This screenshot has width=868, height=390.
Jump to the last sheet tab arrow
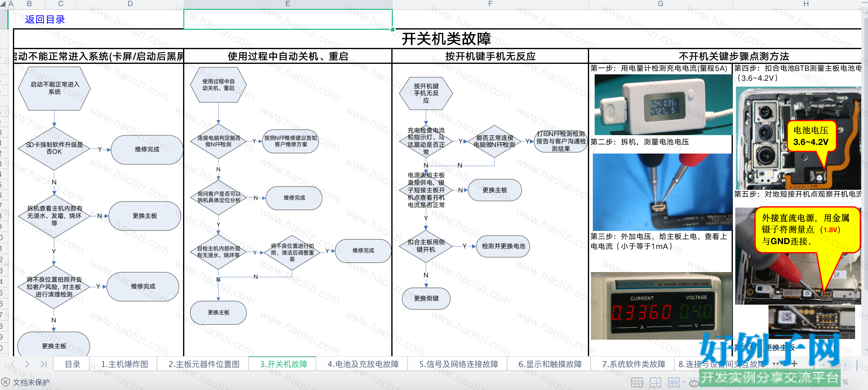pos(44,364)
